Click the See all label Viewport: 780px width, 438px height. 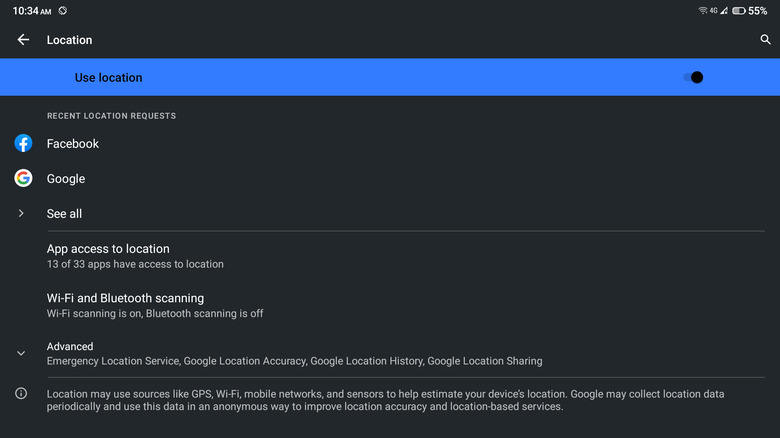pos(64,214)
